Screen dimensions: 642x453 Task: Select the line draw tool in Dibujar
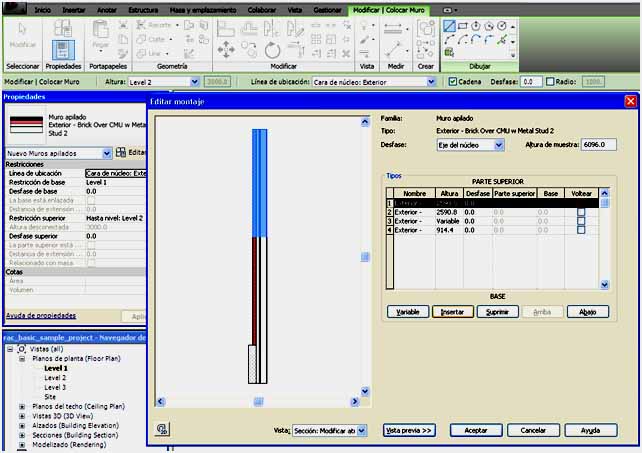tap(450, 25)
